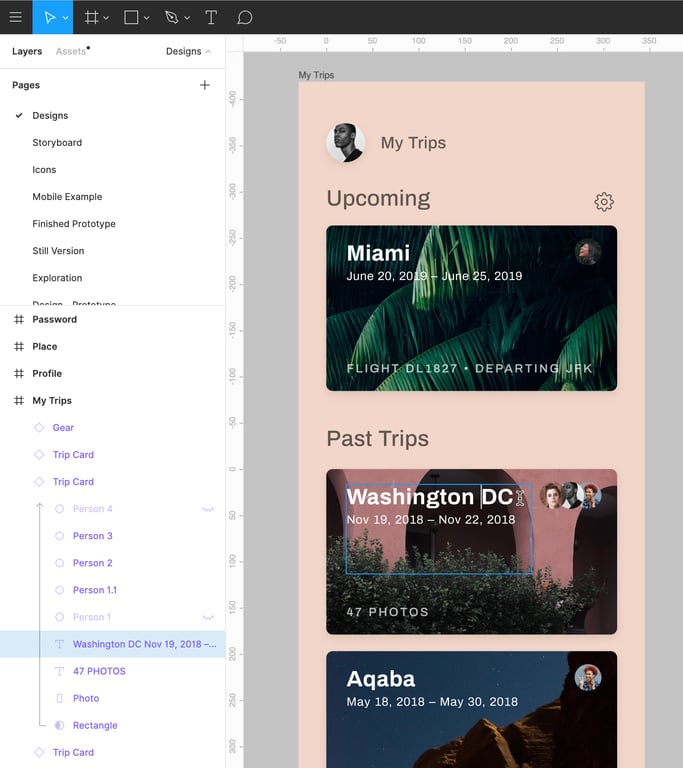This screenshot has height=768, width=683.
Task: Select the Rectangle layer in the list
Action: (x=95, y=725)
